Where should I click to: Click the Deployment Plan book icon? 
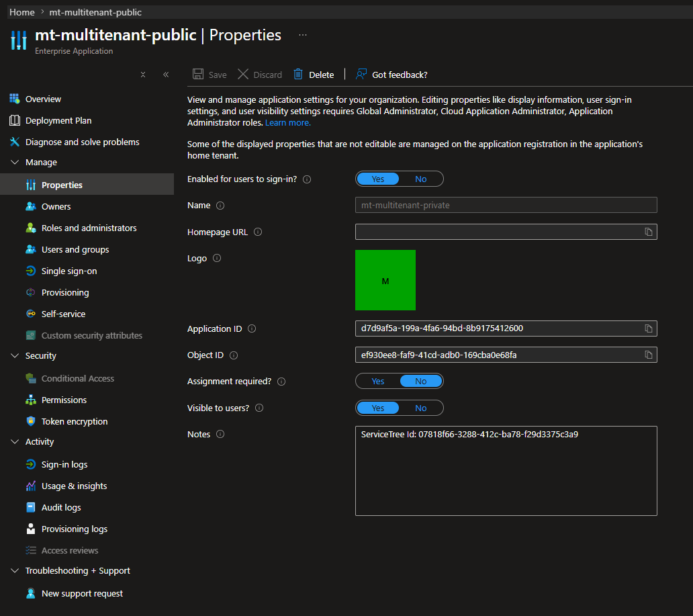(15, 120)
